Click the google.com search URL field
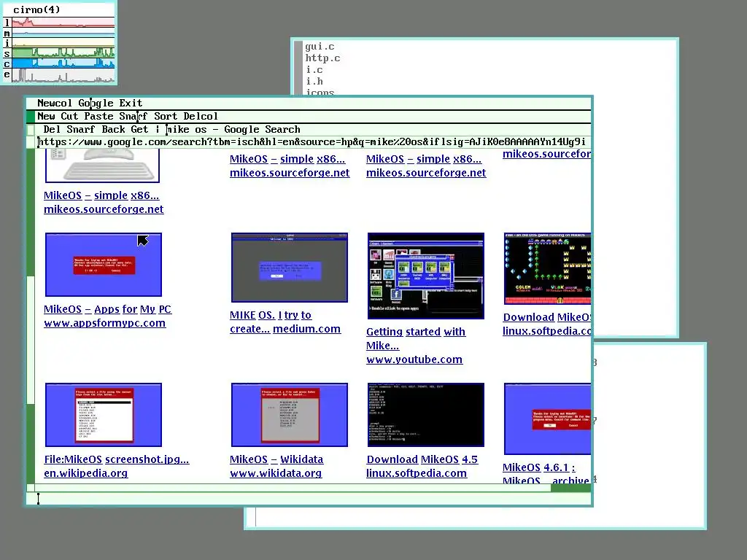The width and height of the screenshot is (747, 560). pos(312,142)
